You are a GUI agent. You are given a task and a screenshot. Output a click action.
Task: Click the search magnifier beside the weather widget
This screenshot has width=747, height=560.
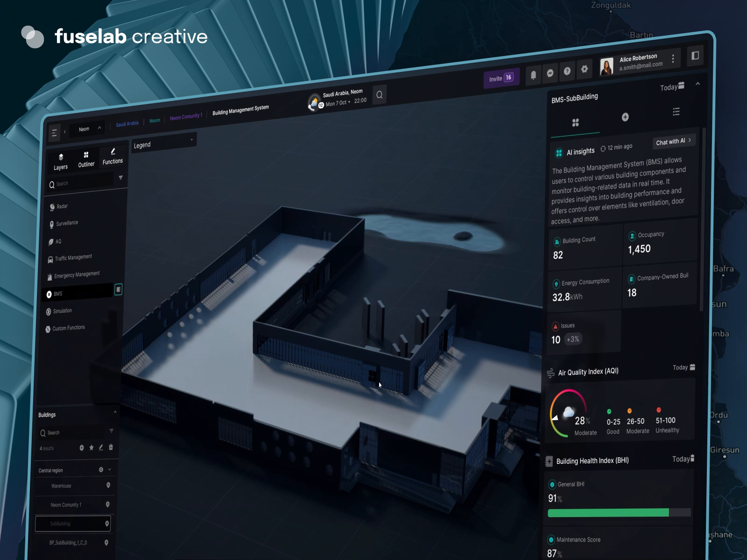[x=380, y=95]
